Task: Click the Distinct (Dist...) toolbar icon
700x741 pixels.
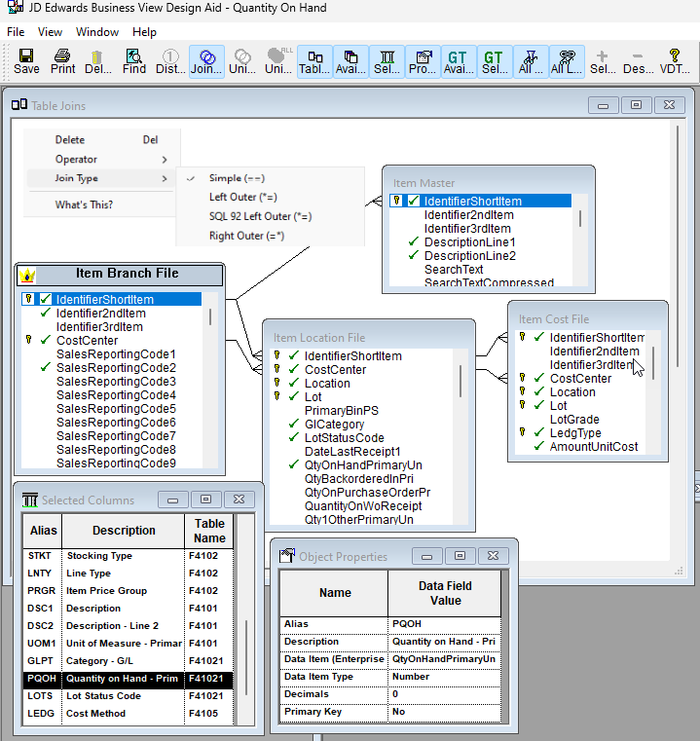Action: click(x=170, y=61)
